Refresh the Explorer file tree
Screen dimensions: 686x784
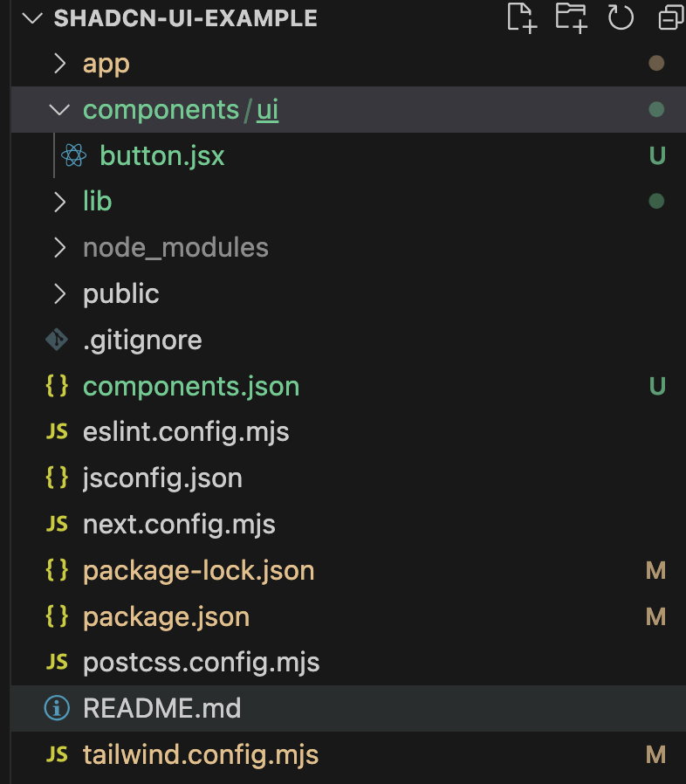[x=621, y=17]
